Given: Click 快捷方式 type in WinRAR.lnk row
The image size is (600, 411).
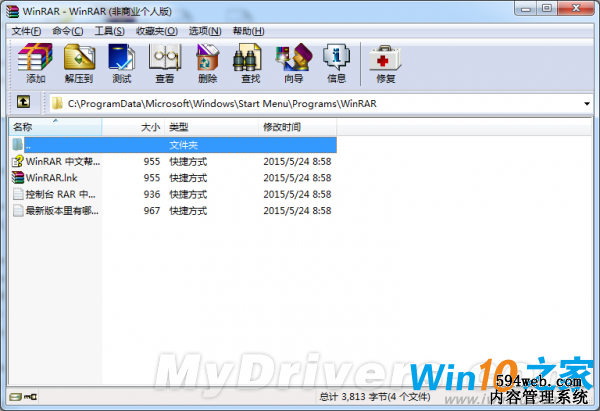Looking at the screenshot, I should (188, 178).
